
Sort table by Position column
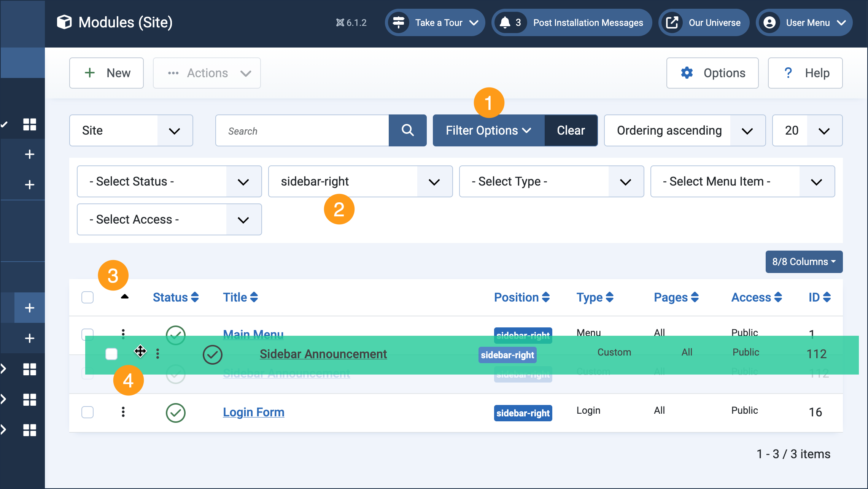coord(522,297)
